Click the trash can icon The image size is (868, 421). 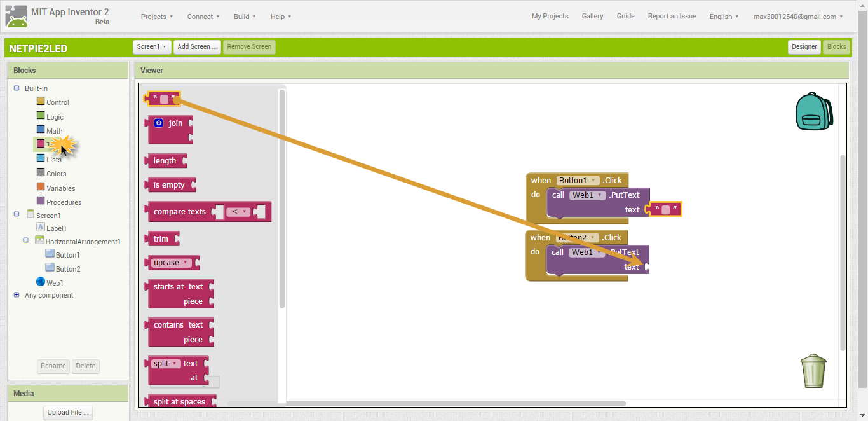tap(813, 371)
